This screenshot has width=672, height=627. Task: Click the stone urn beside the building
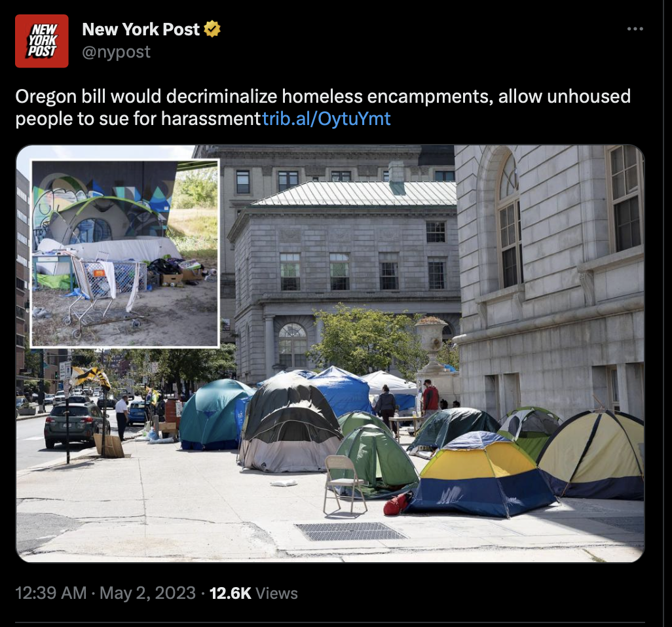432,342
